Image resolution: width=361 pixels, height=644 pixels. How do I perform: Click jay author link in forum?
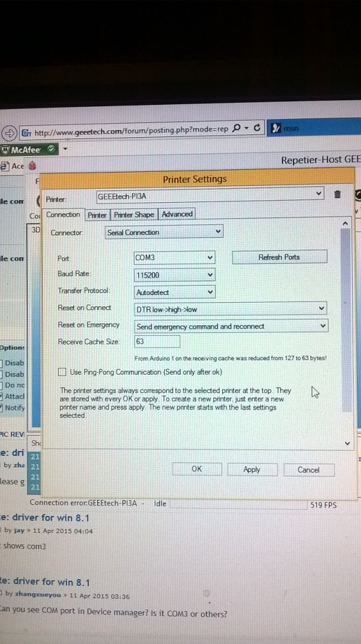19,530
